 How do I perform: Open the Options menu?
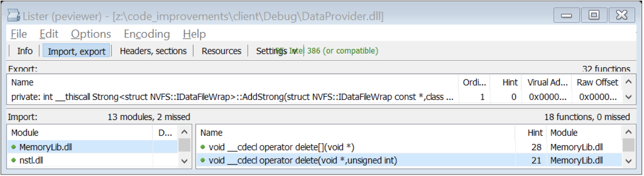tap(91, 34)
